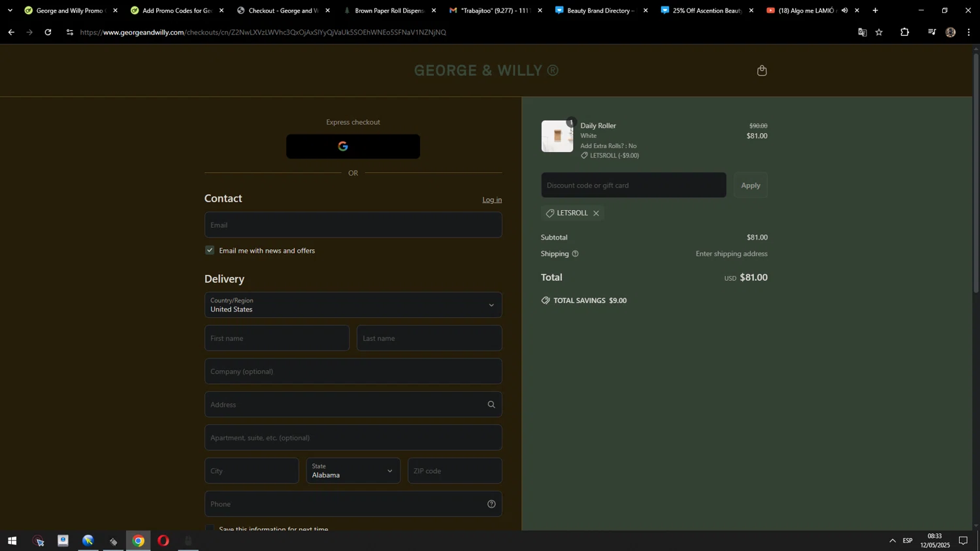The height and width of the screenshot is (551, 980).
Task: Mute the YouTube tab audio icon
Action: tap(845, 10)
